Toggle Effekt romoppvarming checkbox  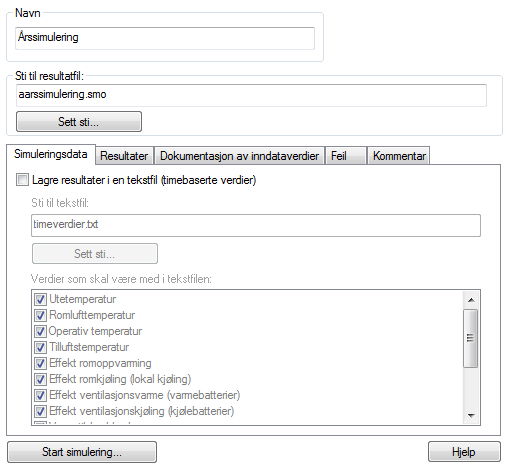[40, 363]
